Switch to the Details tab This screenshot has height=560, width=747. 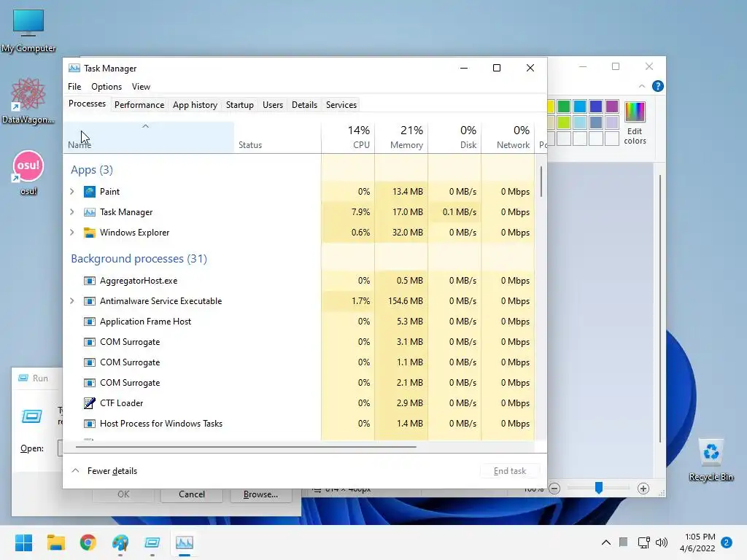[x=304, y=105]
